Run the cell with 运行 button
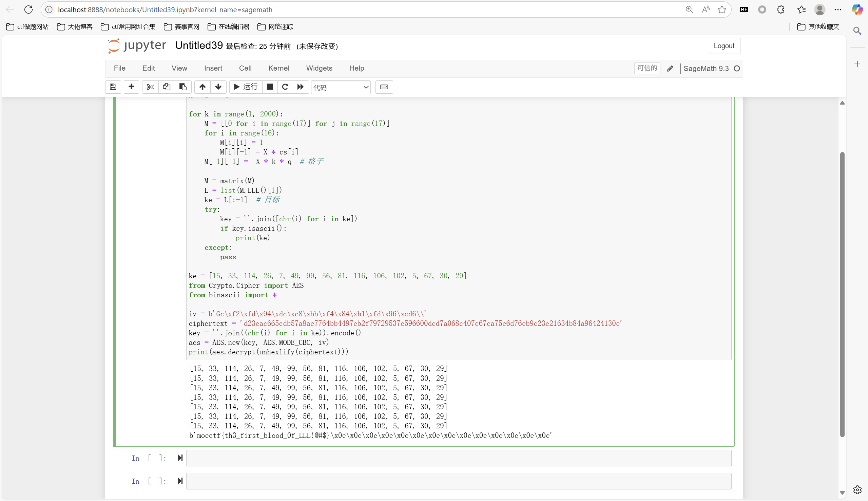 pos(246,87)
